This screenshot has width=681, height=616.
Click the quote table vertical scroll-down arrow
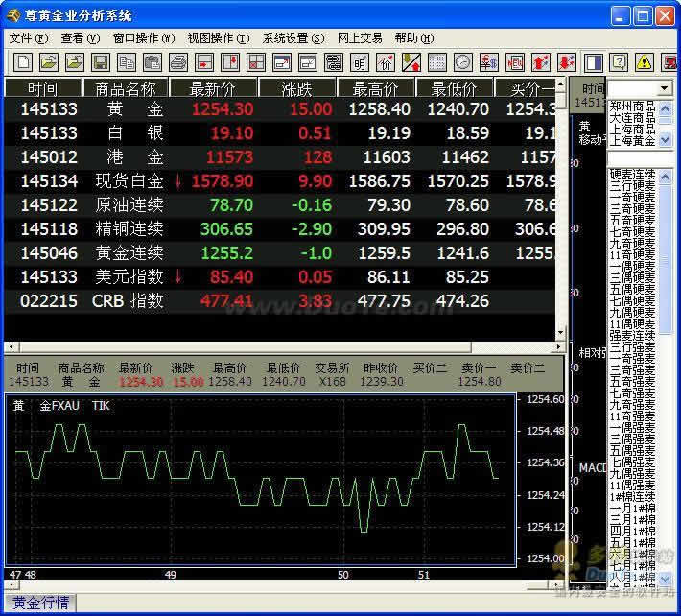[560, 333]
